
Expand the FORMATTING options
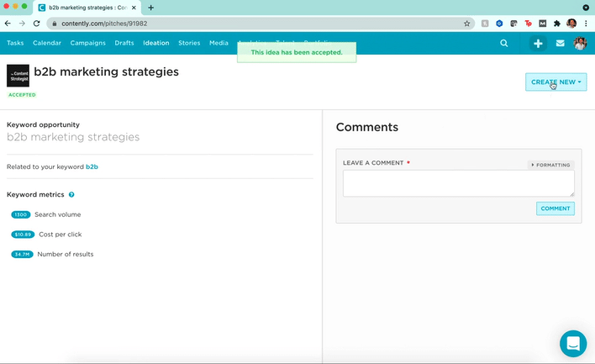coord(550,165)
